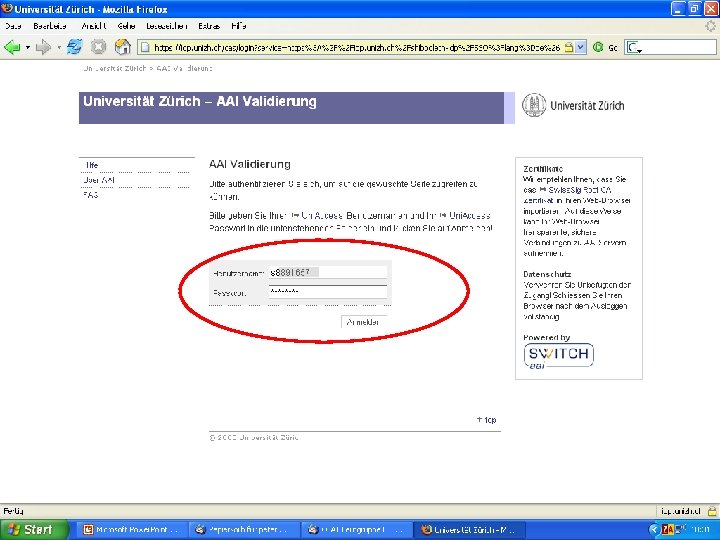Click the top link at page bottom

[487, 420]
